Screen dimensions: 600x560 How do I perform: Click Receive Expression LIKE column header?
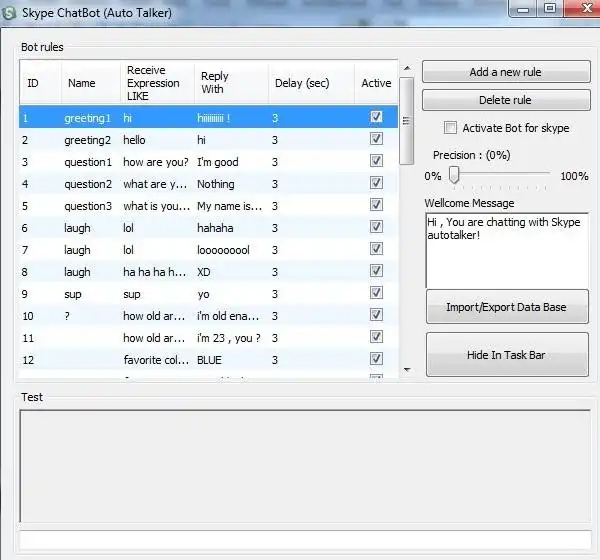(x=157, y=83)
